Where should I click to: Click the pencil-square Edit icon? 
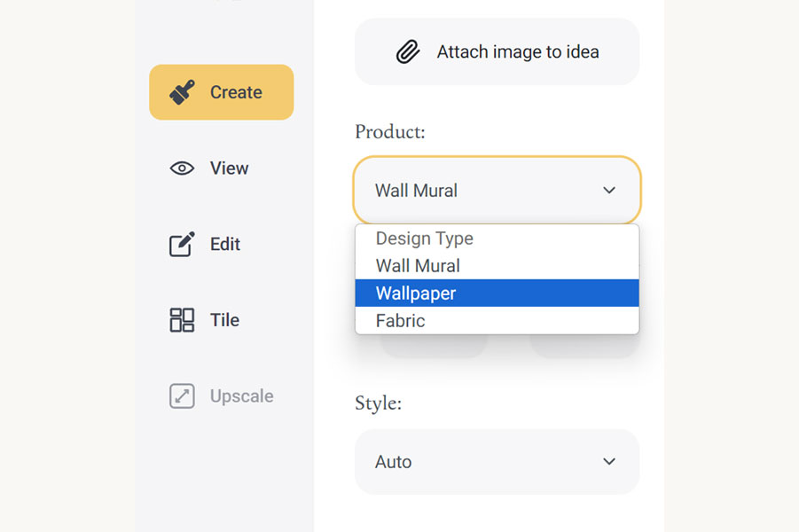[x=182, y=244]
